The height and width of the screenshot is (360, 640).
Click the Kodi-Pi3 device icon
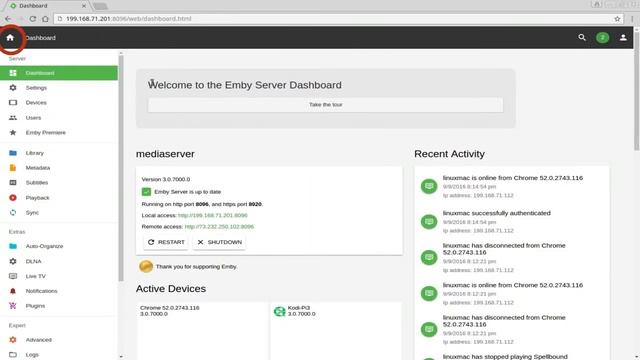coord(280,311)
